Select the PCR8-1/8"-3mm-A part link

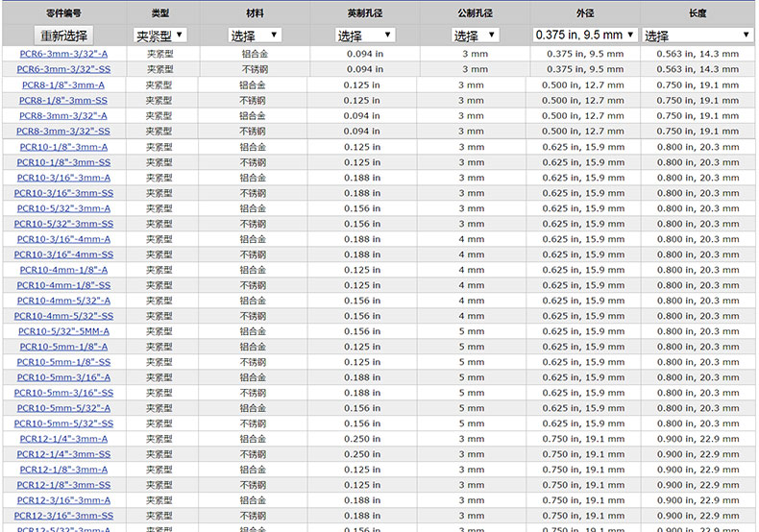tap(63, 85)
